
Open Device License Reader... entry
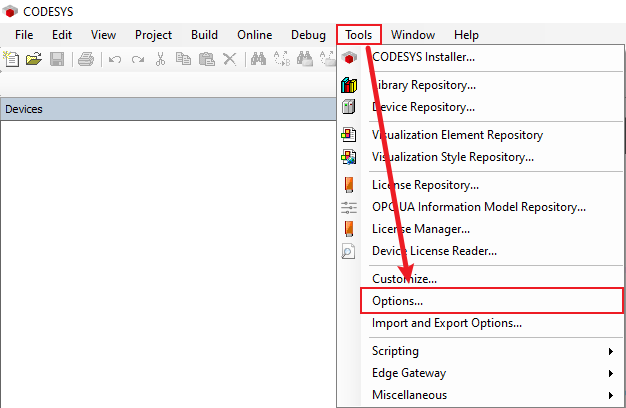pos(480,251)
